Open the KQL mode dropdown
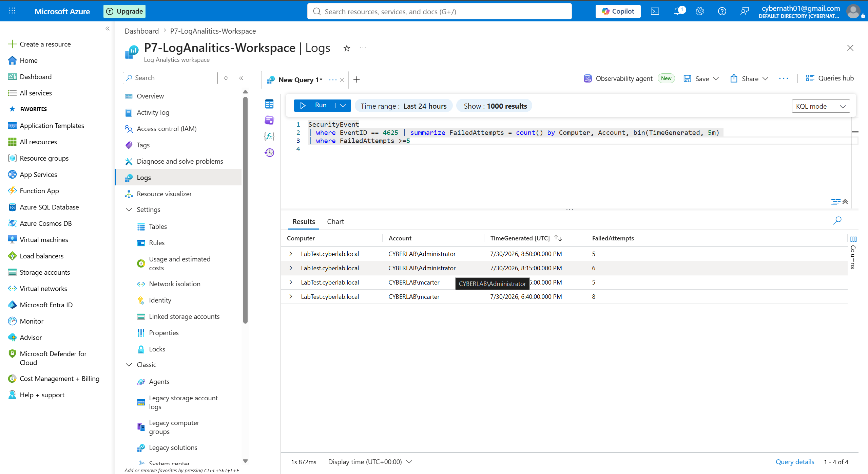The image size is (868, 474). [x=821, y=106]
